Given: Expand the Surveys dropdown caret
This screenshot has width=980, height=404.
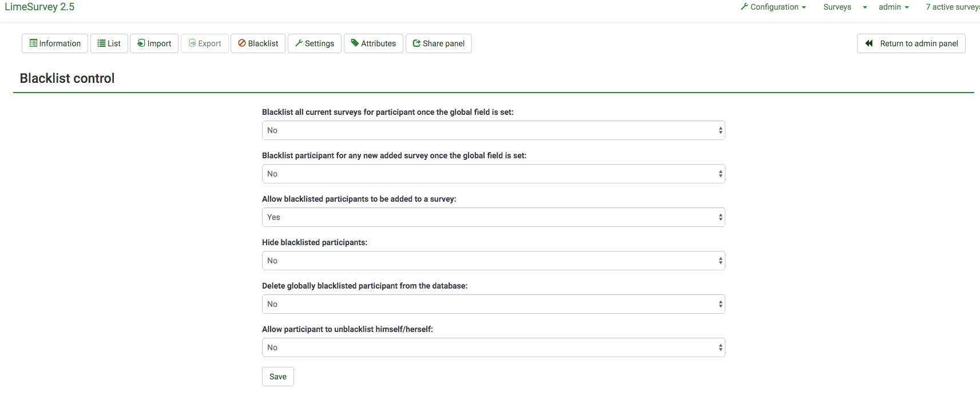Looking at the screenshot, I should (x=865, y=7).
